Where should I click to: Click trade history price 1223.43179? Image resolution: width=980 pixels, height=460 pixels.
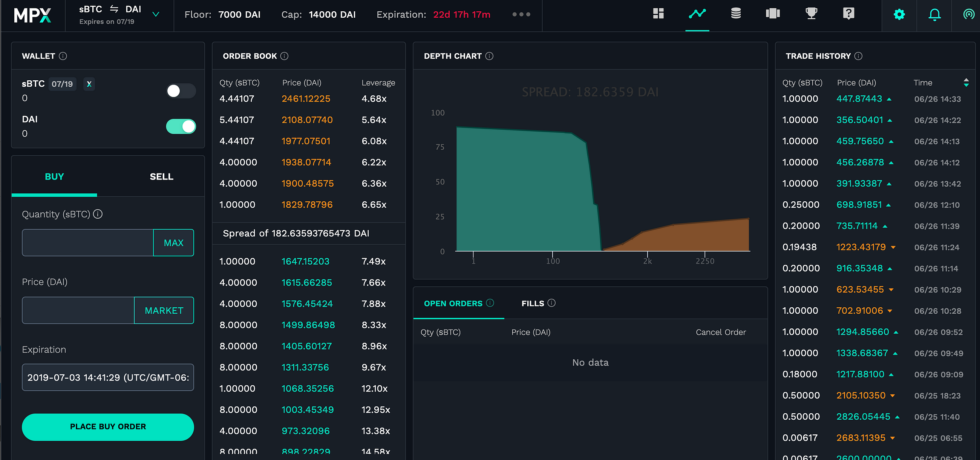click(861, 247)
